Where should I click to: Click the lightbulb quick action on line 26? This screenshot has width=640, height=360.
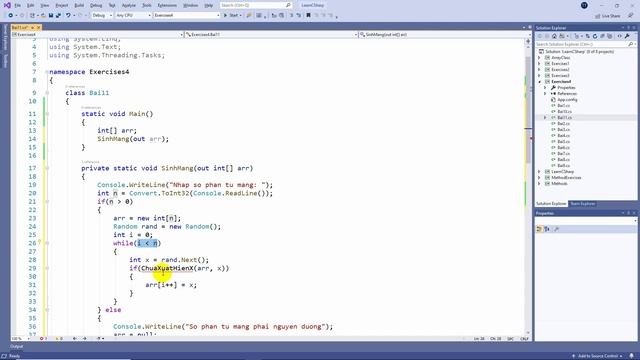[x=40, y=242]
